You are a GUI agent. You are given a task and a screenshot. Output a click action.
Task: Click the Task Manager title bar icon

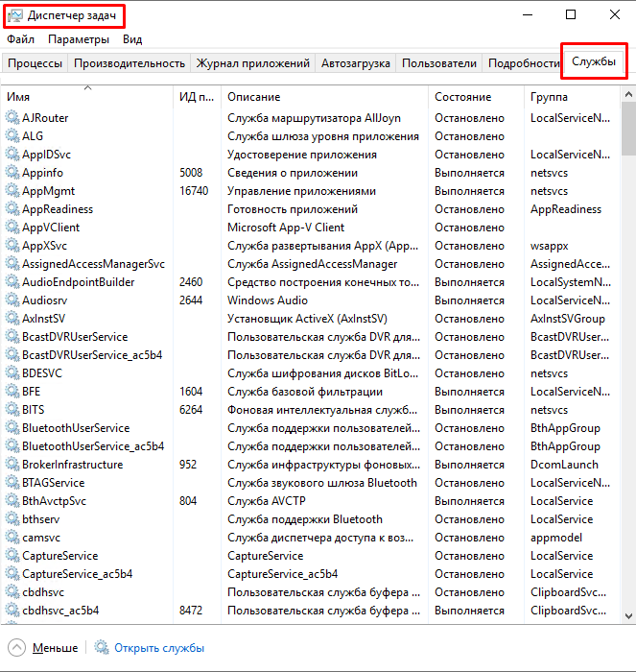(x=14, y=15)
